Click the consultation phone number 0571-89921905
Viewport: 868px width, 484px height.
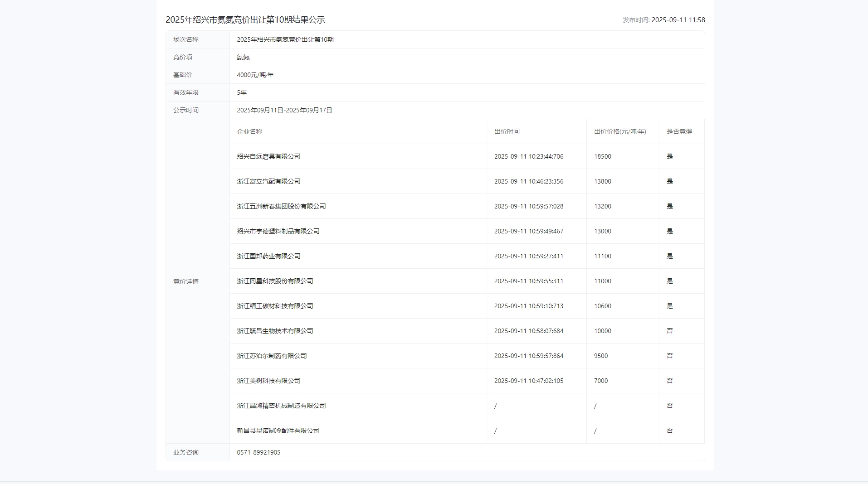click(x=258, y=452)
